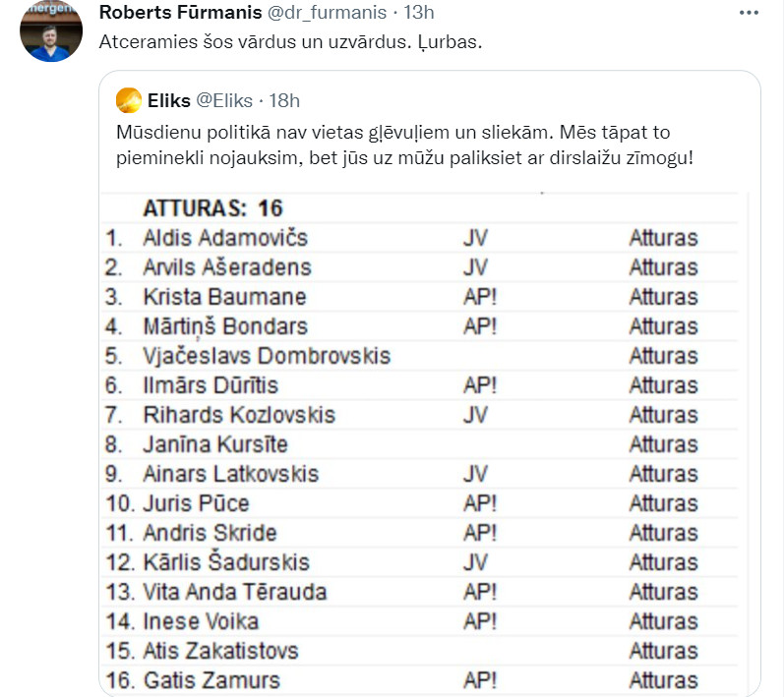
Task: Click the @Eliks handle
Action: [225, 99]
